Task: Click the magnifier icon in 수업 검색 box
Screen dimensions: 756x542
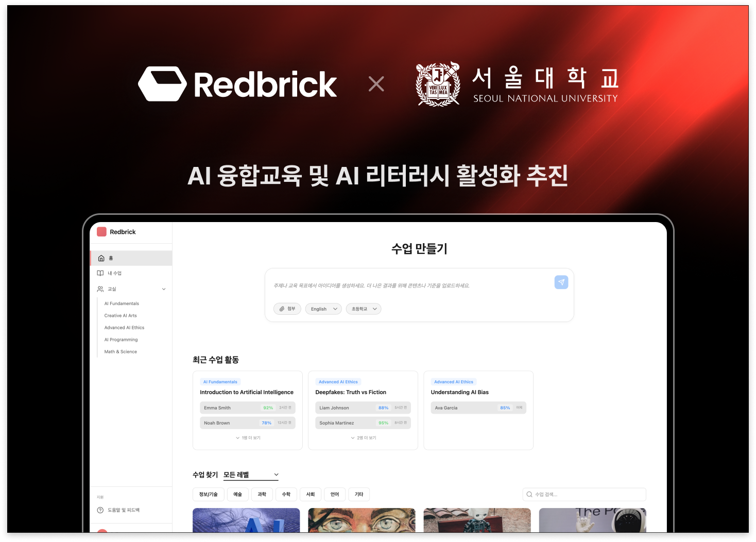Action: pos(529,494)
